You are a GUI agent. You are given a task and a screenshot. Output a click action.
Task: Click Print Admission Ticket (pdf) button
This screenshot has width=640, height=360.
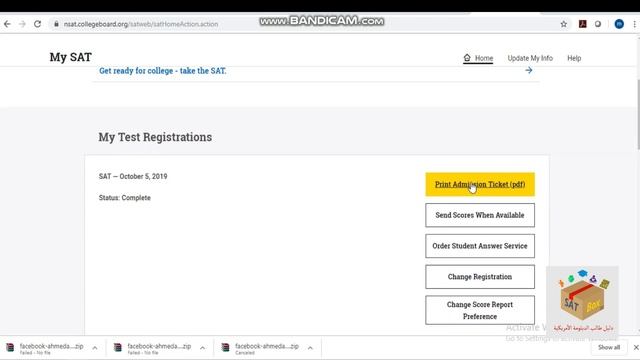pyautogui.click(x=480, y=184)
